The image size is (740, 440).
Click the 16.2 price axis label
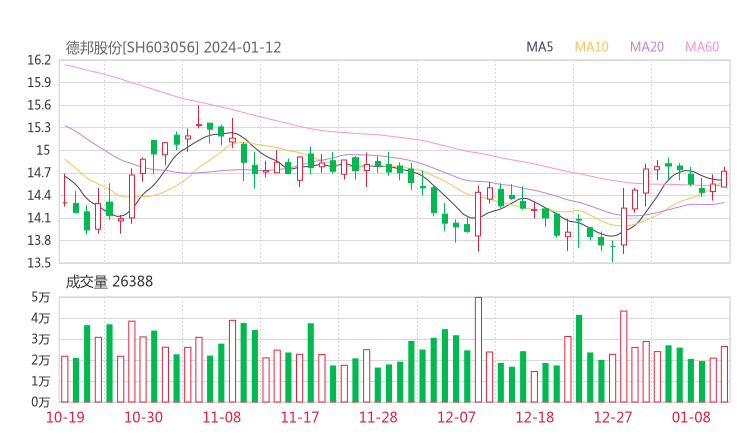click(39, 60)
